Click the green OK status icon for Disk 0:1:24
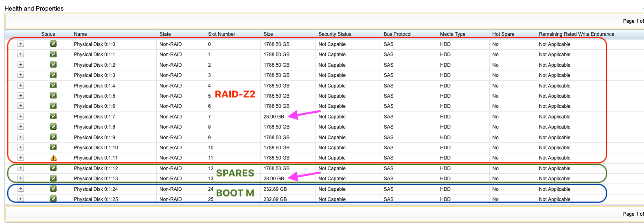 (53, 188)
